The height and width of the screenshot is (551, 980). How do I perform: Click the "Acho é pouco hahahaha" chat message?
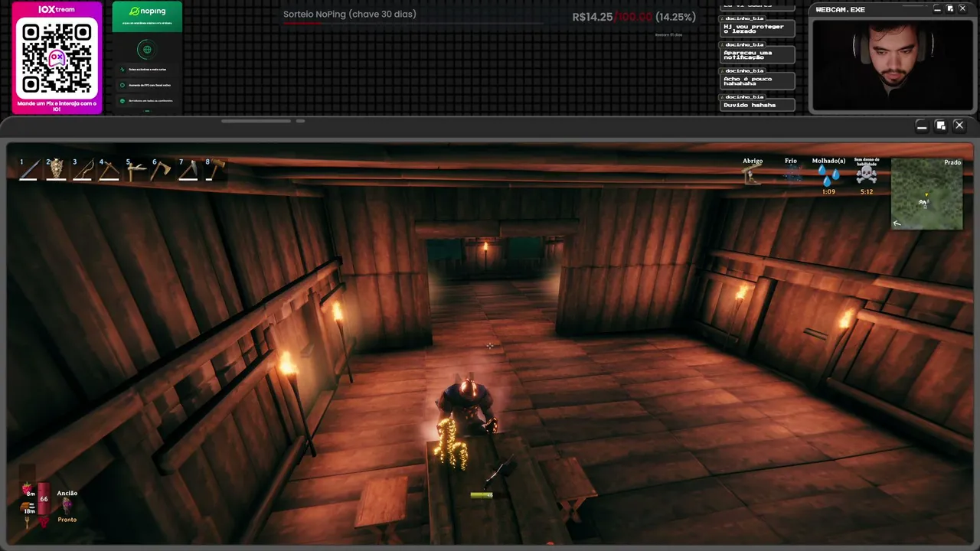click(757, 81)
